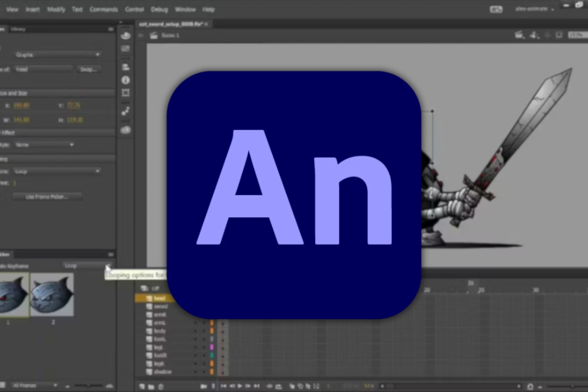Viewport: 588px width, 392px height.
Task: Click the Clip Content Outside Stage icon
Action: point(559,35)
